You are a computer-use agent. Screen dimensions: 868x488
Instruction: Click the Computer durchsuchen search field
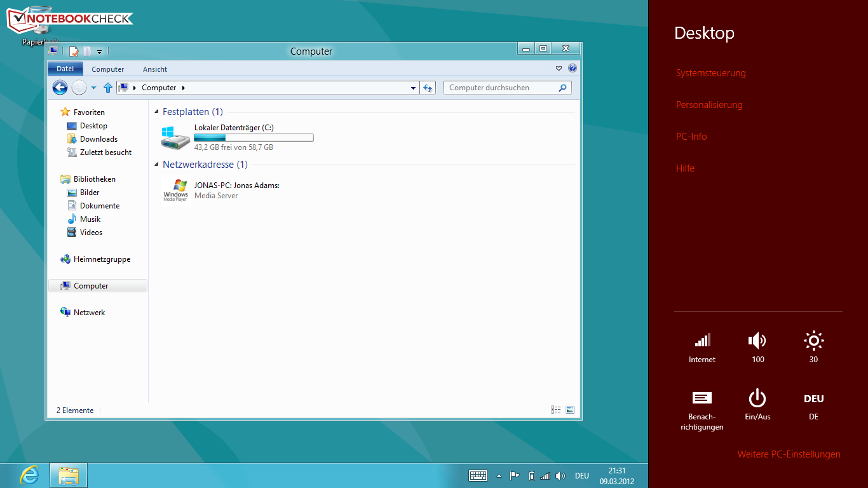coord(508,88)
